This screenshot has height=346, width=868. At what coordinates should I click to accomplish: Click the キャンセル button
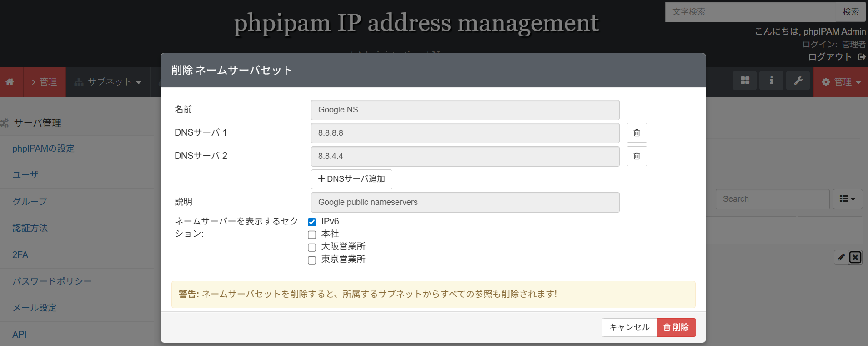pyautogui.click(x=629, y=327)
